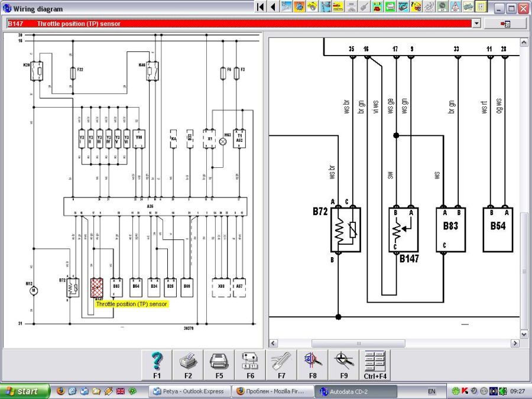The height and width of the screenshot is (399, 532).
Task: Go back using the previous arrow icon
Action: click(x=273, y=7)
